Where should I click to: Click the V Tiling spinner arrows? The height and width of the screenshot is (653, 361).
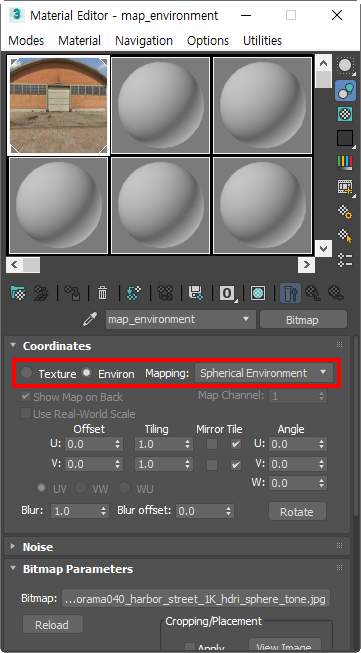[x=188, y=464]
